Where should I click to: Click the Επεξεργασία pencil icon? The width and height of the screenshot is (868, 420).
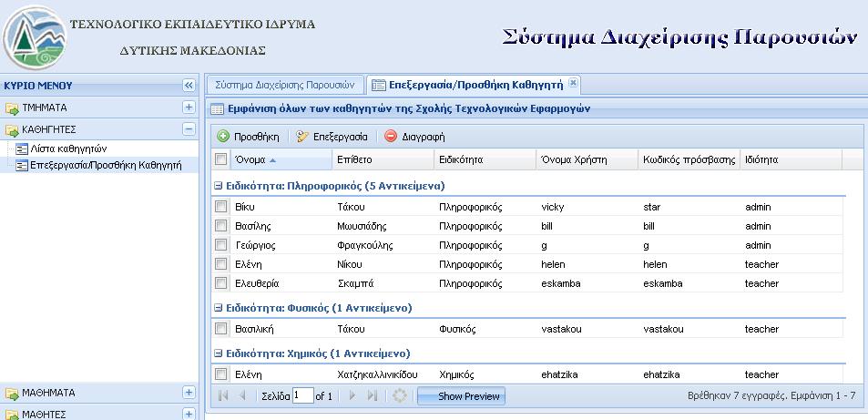(302, 137)
